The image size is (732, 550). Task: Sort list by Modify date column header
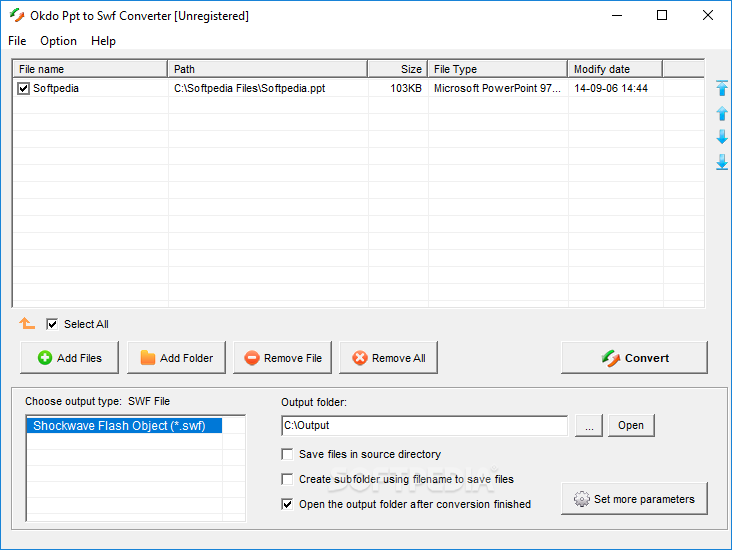coord(615,69)
